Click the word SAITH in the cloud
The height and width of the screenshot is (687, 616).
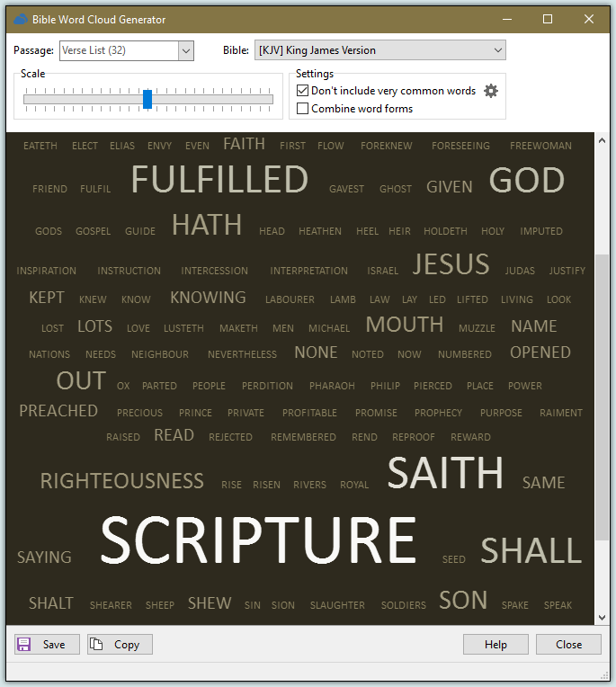445,473
